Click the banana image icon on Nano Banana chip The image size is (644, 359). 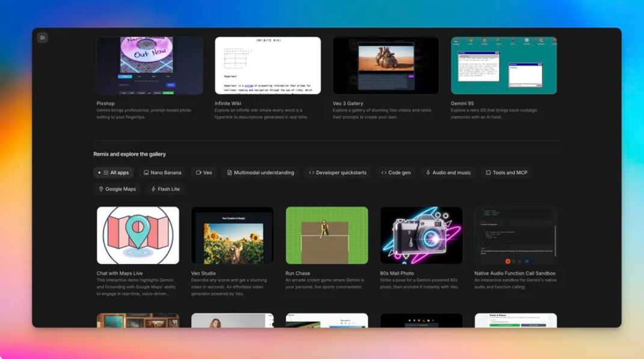(x=147, y=173)
